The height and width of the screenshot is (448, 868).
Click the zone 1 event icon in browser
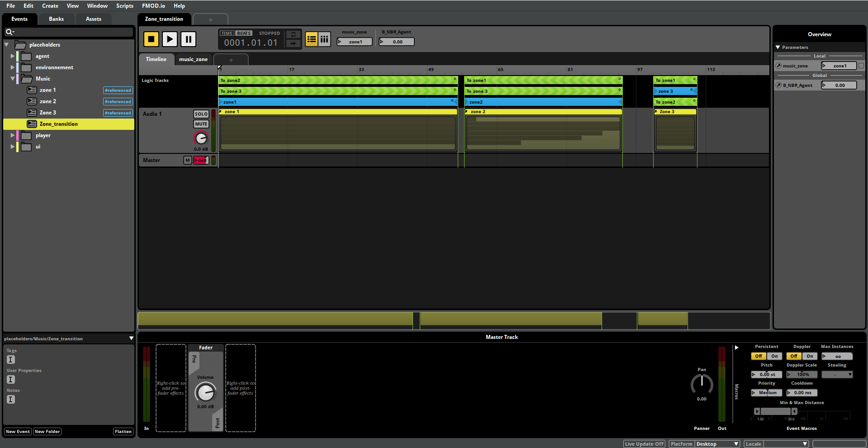[32, 90]
